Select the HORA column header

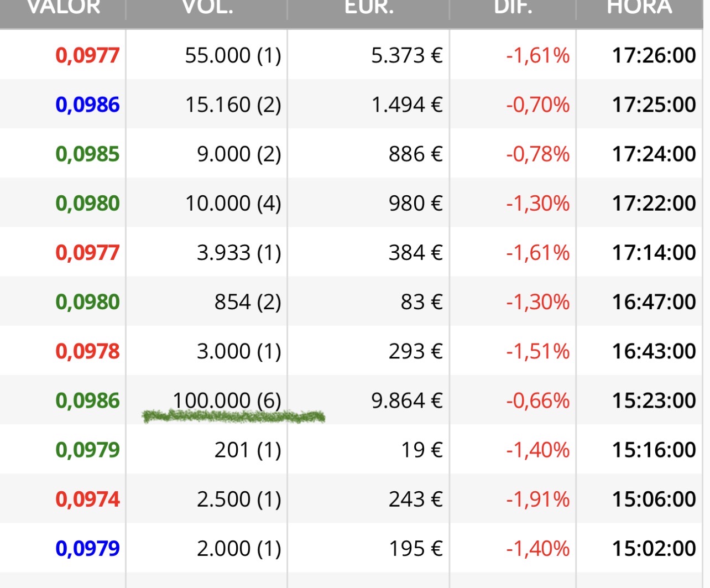tap(639, 8)
